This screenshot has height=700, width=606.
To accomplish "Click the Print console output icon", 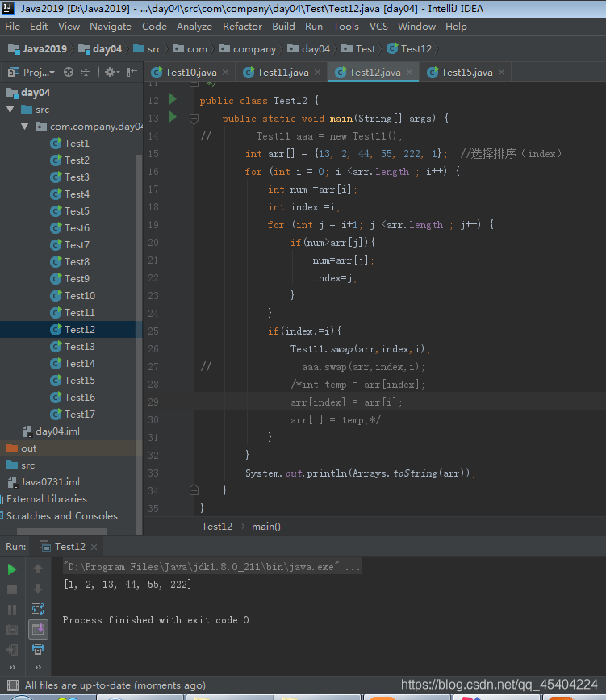I will (38, 649).
